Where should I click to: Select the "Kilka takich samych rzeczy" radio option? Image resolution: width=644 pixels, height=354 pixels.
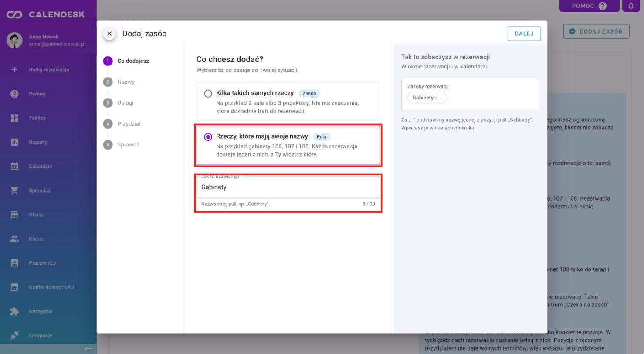(208, 93)
